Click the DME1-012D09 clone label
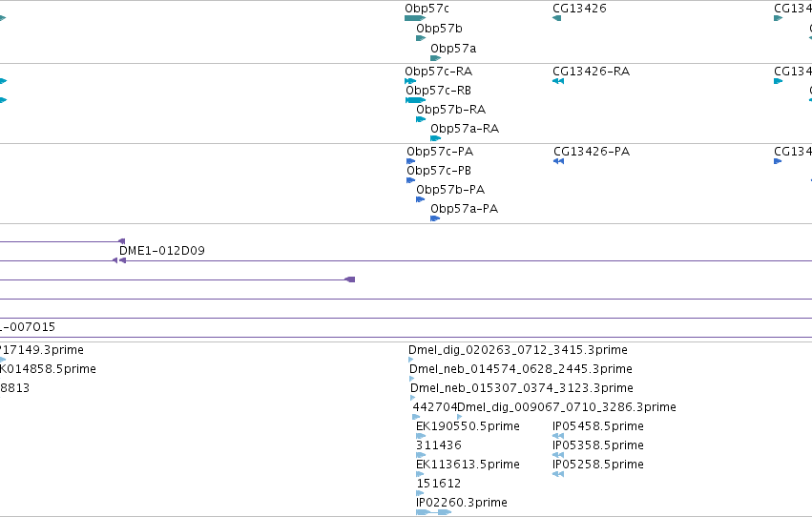The image size is (812, 517). click(162, 251)
